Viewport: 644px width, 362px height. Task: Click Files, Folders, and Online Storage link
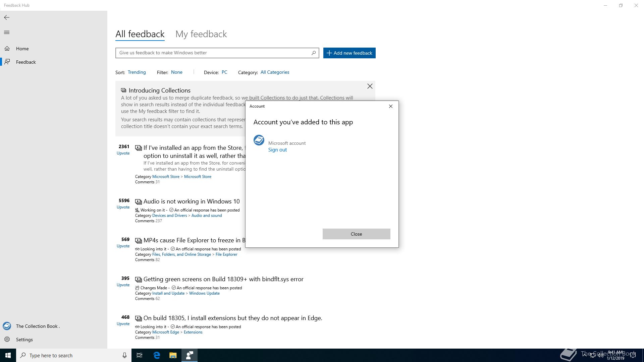click(181, 254)
